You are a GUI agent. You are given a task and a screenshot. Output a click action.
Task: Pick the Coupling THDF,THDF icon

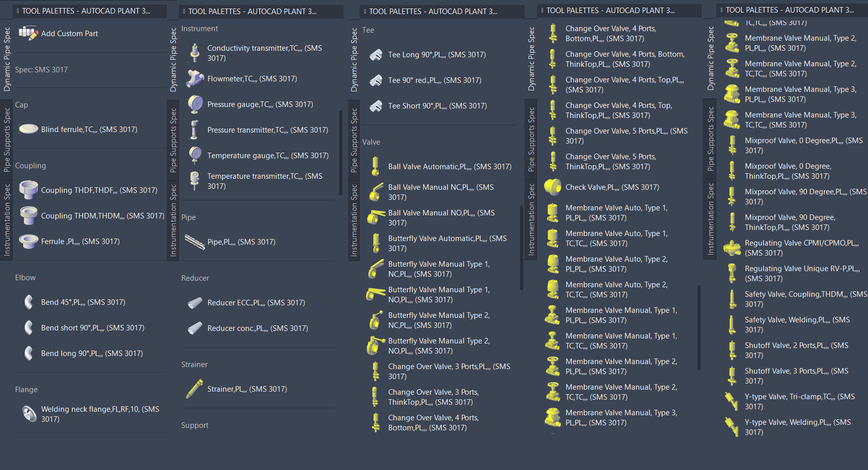[29, 190]
